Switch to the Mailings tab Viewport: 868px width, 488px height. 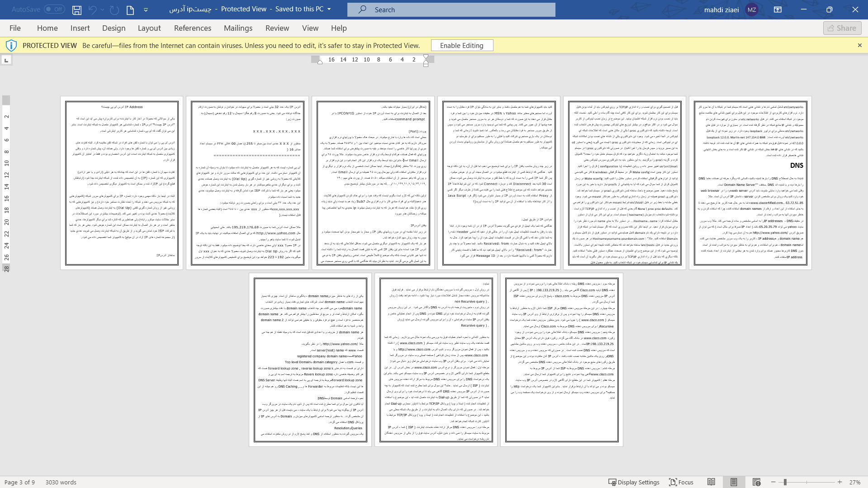point(238,28)
